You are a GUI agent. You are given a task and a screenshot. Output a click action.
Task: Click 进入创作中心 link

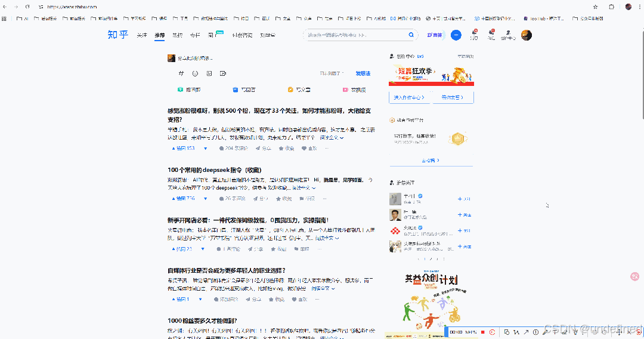[409, 97]
